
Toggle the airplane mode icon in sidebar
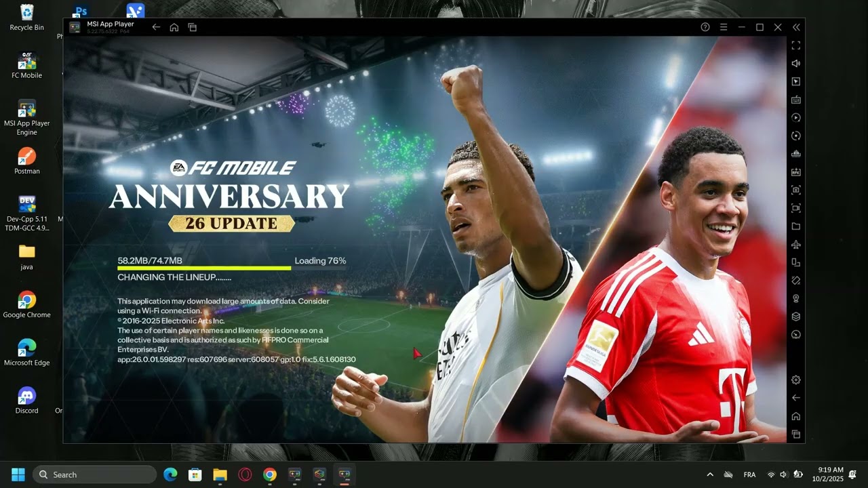pyautogui.click(x=796, y=244)
